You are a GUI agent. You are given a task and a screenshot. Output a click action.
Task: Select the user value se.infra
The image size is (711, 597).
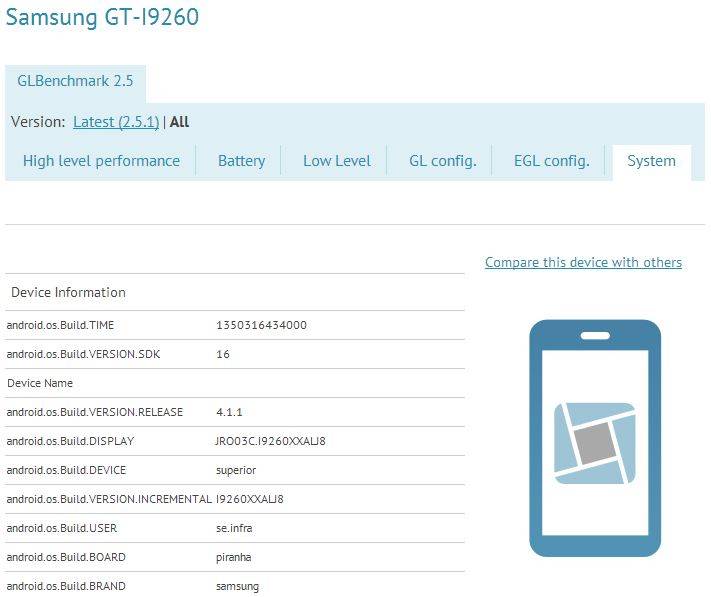click(x=234, y=528)
